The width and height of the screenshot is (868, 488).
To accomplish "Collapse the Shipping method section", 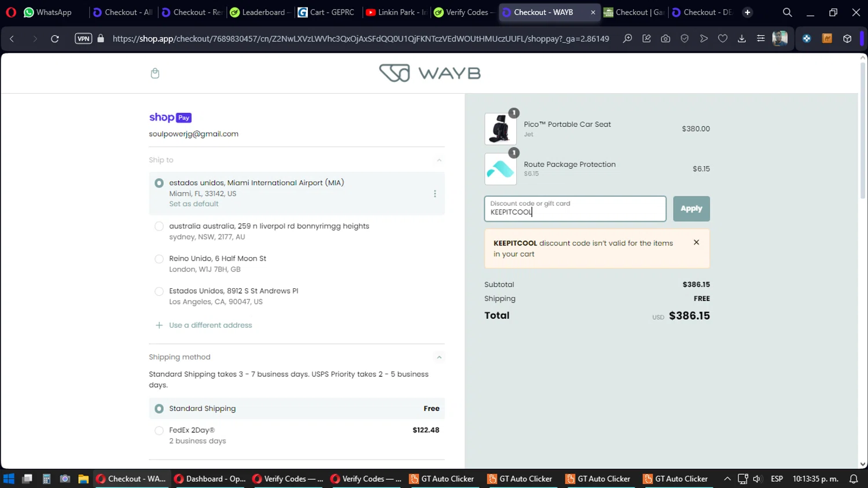I will pos(439,357).
